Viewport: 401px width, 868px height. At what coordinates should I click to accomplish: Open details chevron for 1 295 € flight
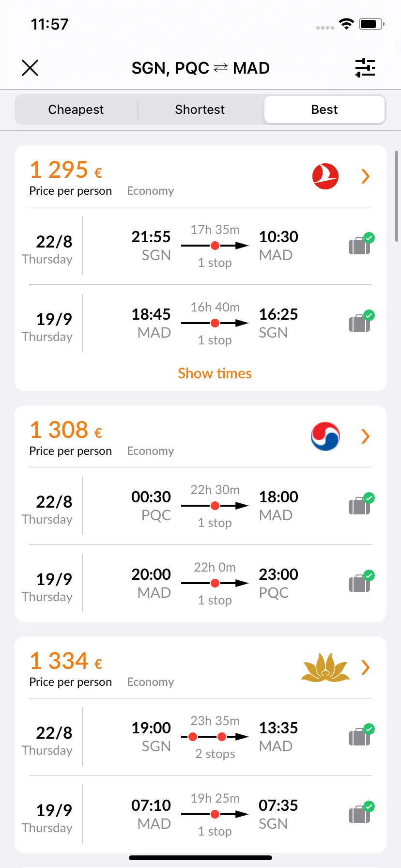click(366, 176)
